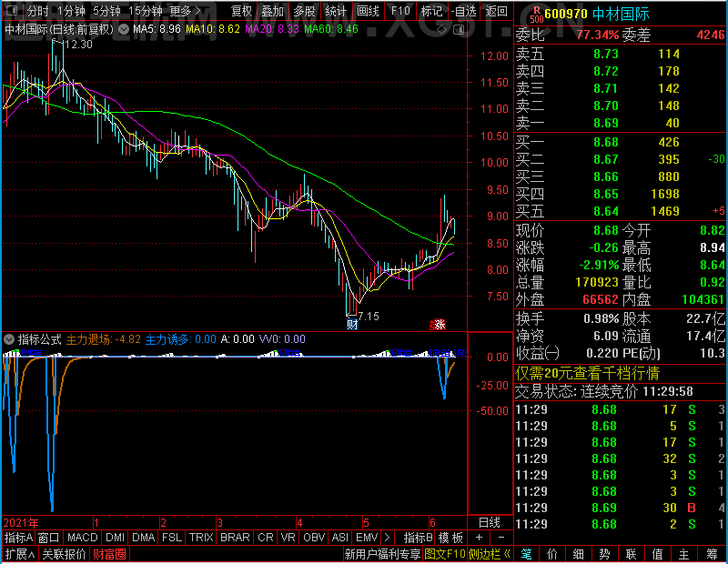Select the 联 related tab
This screenshot has height=564, width=728.
[631, 554]
